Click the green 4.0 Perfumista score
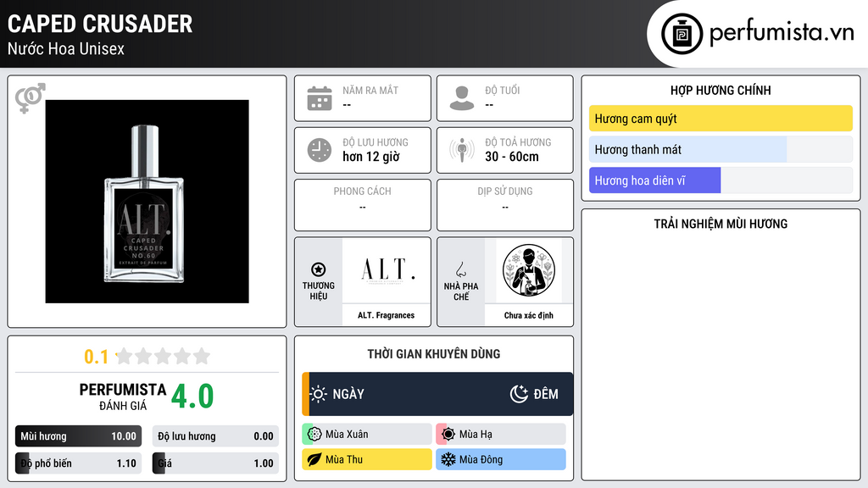Viewport: 868px width, 488px height. [192, 396]
